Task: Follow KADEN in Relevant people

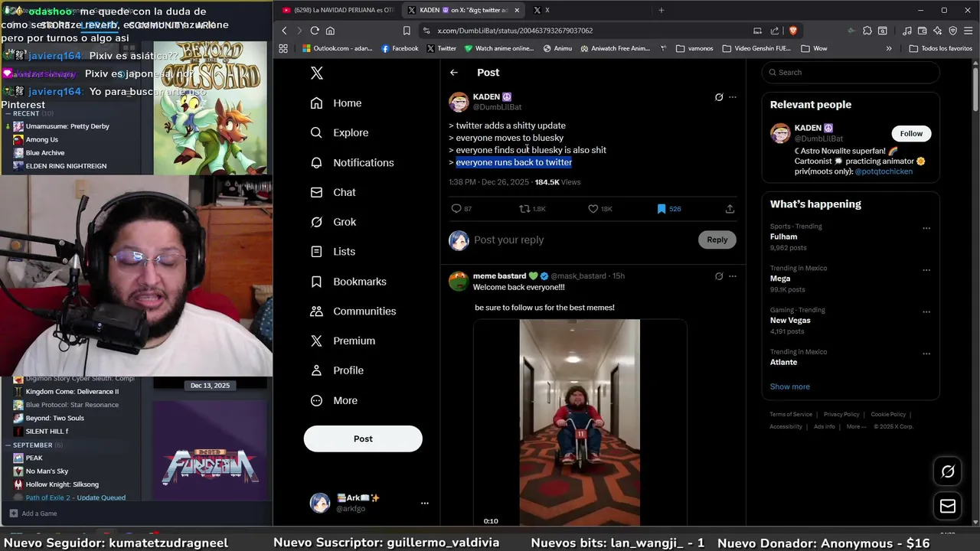Action: 911,133
